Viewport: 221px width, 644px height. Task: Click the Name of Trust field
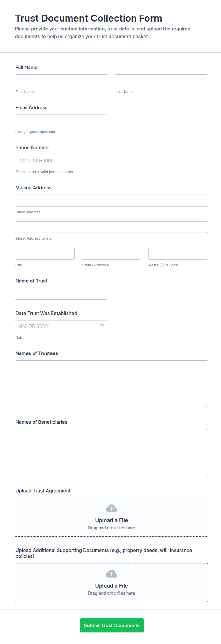pos(61,294)
